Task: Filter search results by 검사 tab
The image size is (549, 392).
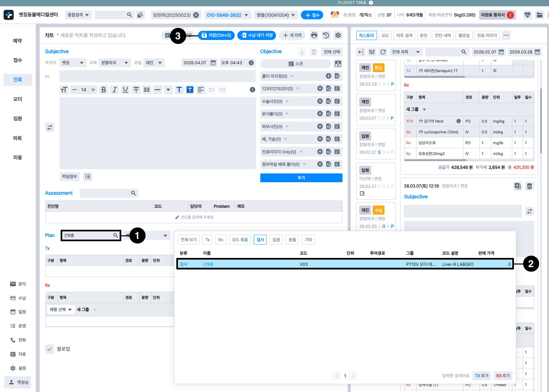Action: 260,240
